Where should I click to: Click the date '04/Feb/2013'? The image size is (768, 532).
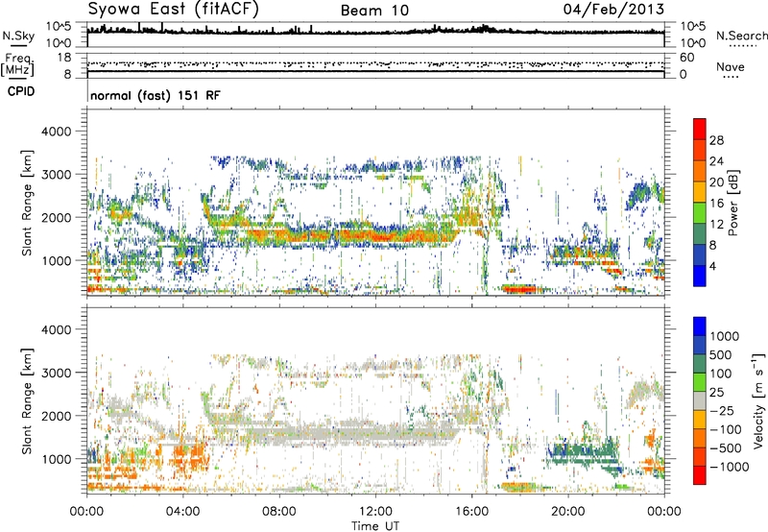613,10
